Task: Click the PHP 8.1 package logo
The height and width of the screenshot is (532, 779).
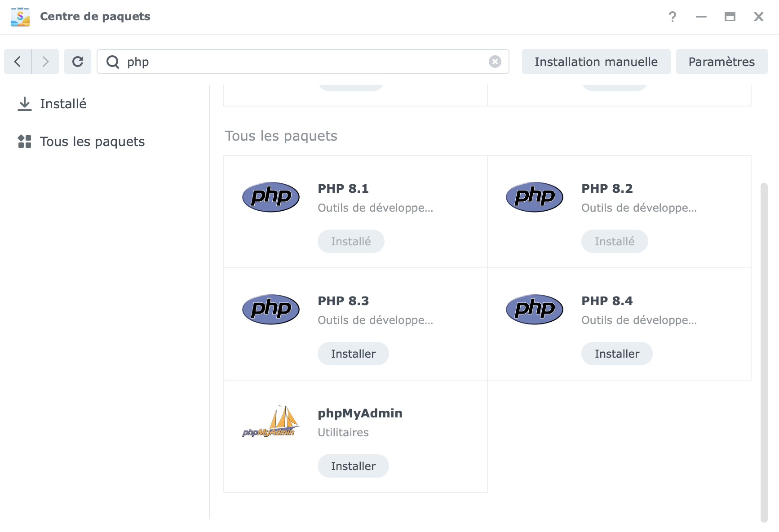Action: (270, 197)
